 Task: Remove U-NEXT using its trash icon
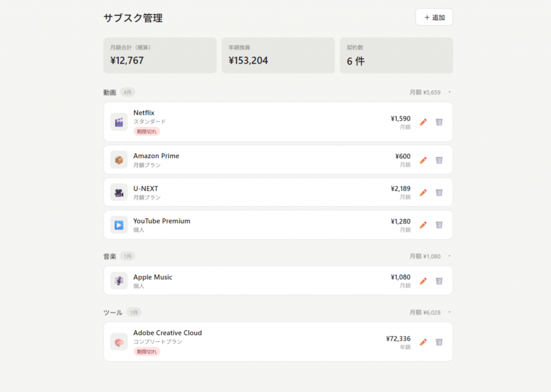pyautogui.click(x=439, y=193)
